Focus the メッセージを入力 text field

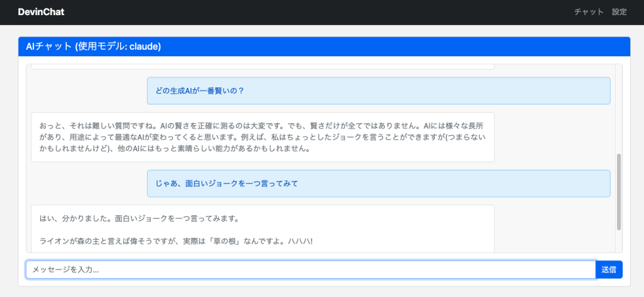310,269
